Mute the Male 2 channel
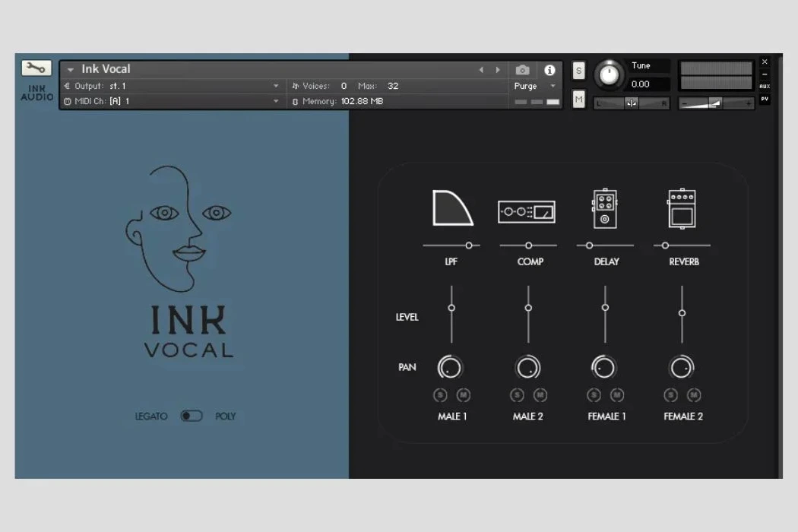 (540, 395)
